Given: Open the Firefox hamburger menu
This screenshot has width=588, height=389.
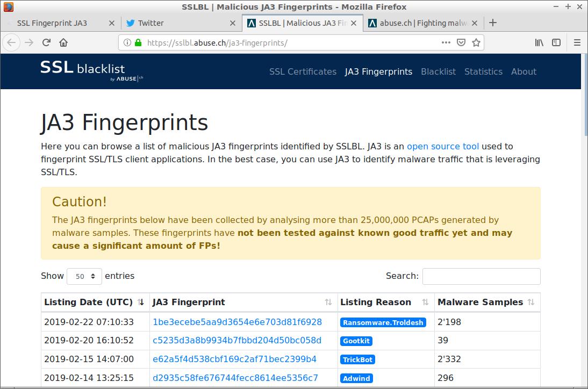Looking at the screenshot, I should click(x=577, y=43).
